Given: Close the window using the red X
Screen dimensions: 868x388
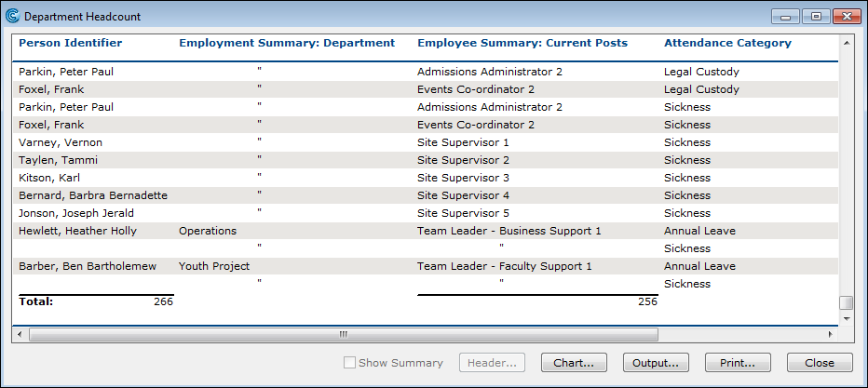Looking at the screenshot, I should (846, 16).
